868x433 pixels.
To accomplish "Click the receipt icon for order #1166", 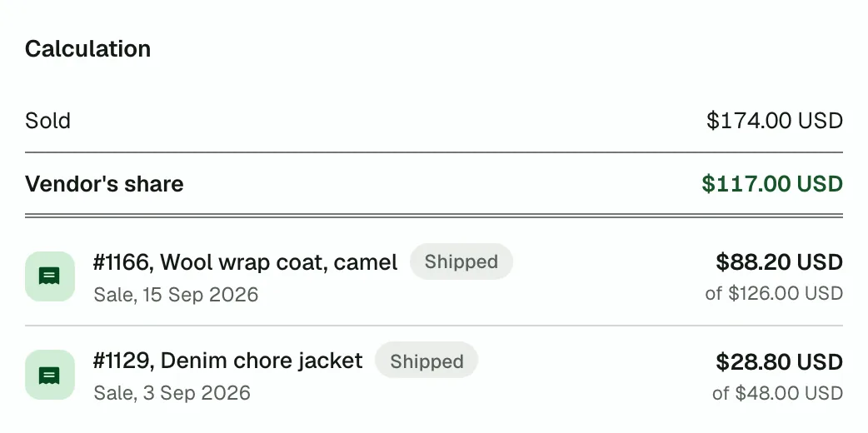I will [x=50, y=276].
